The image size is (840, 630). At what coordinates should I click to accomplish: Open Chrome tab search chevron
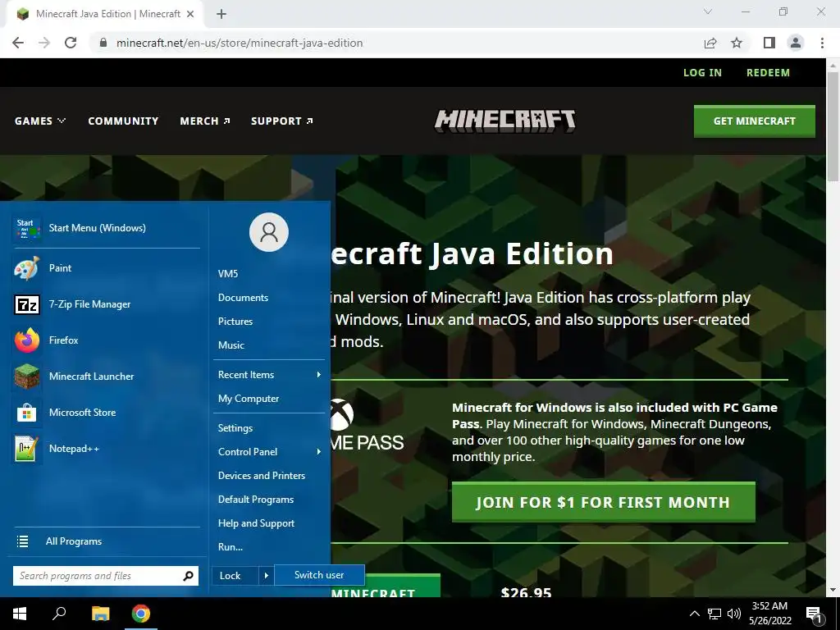coord(708,11)
